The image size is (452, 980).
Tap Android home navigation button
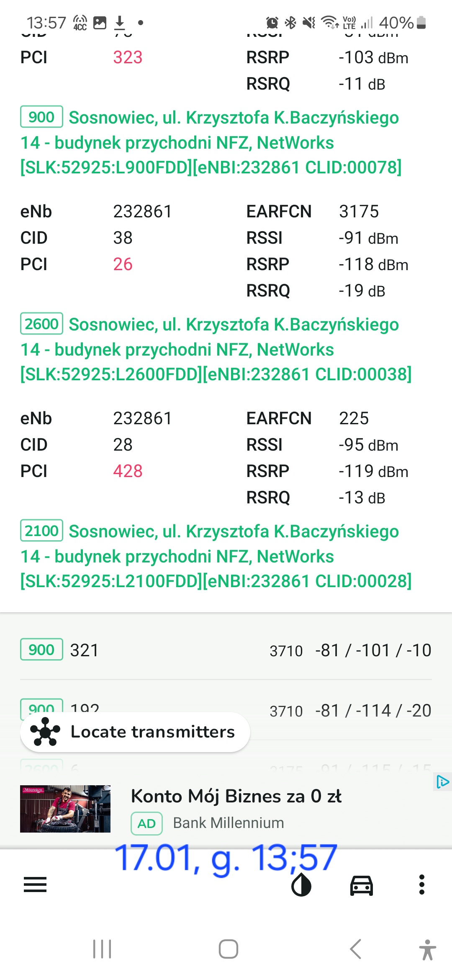[229, 949]
